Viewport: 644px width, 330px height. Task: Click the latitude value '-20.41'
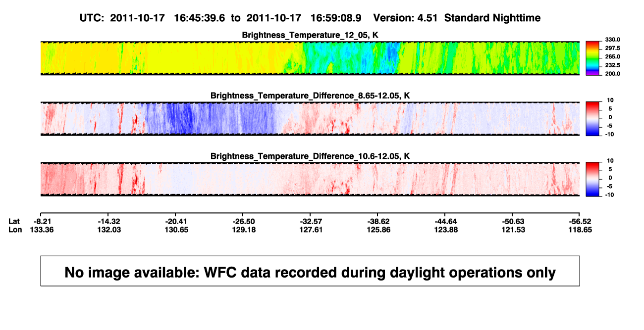click(177, 221)
